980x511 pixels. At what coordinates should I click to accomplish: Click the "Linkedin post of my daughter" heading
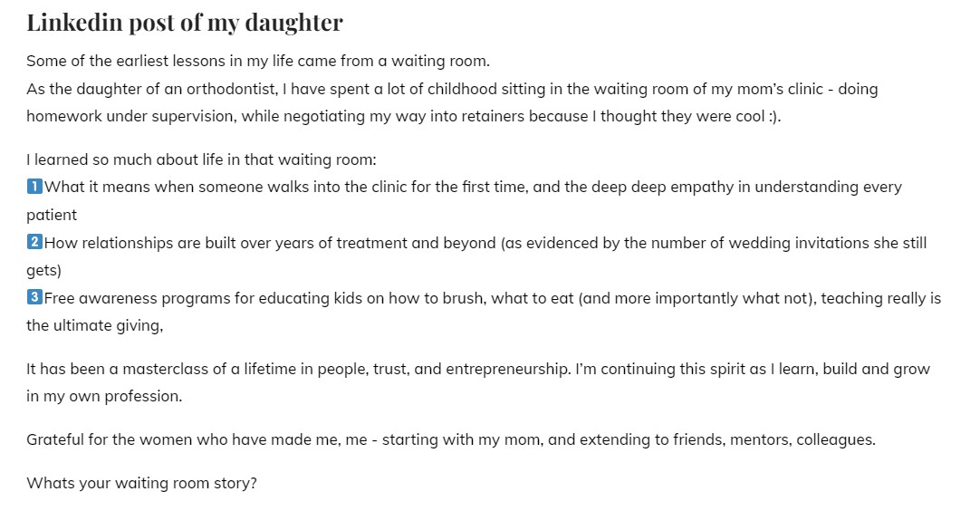[x=185, y=23]
